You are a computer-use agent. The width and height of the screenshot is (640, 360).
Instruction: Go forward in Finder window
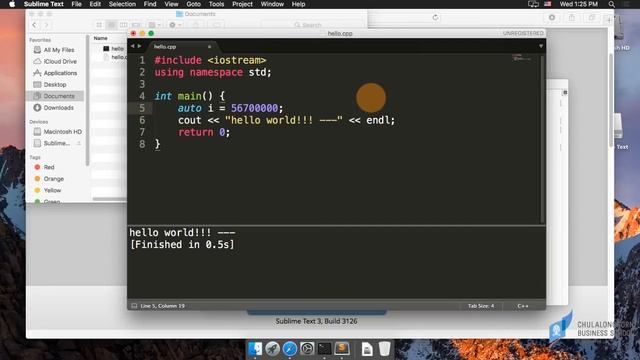click(46, 25)
